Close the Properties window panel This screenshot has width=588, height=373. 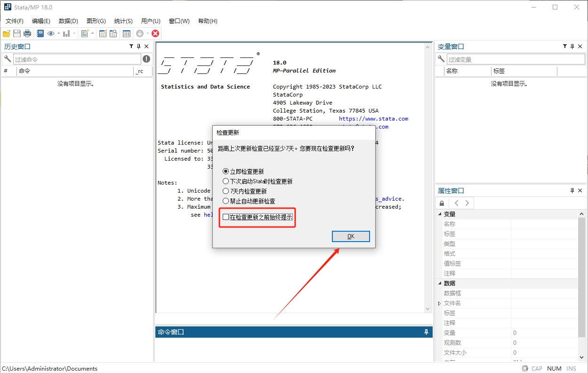(580, 190)
